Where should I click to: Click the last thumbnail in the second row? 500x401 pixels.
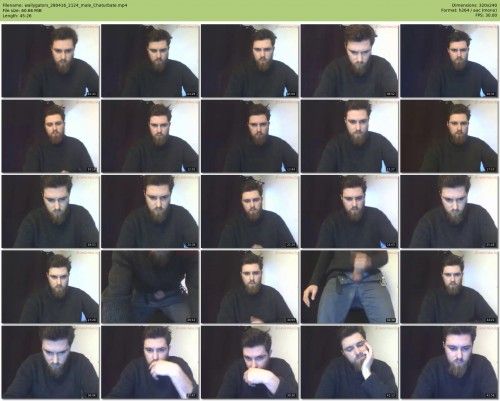point(449,136)
